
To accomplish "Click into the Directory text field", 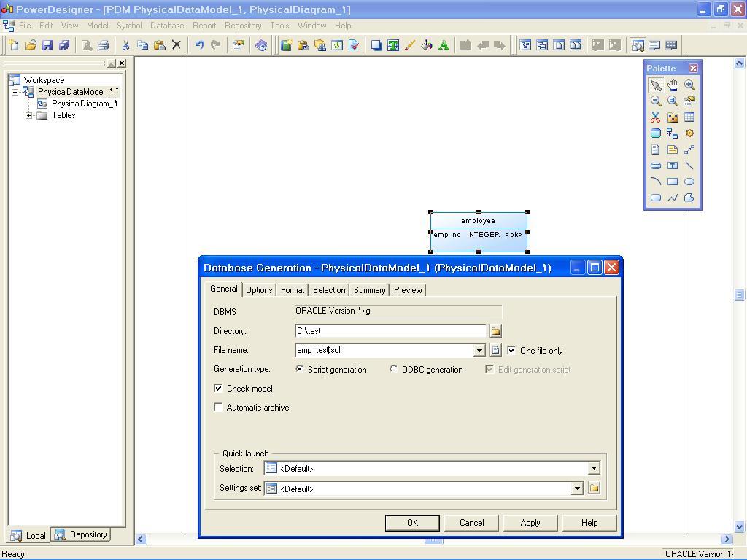I will pos(390,331).
